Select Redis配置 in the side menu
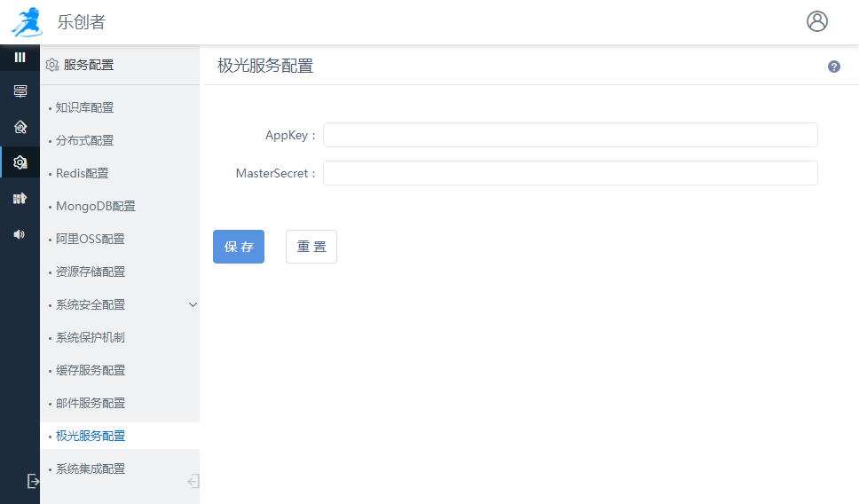Image resolution: width=859 pixels, height=504 pixels. pyautogui.click(x=82, y=173)
